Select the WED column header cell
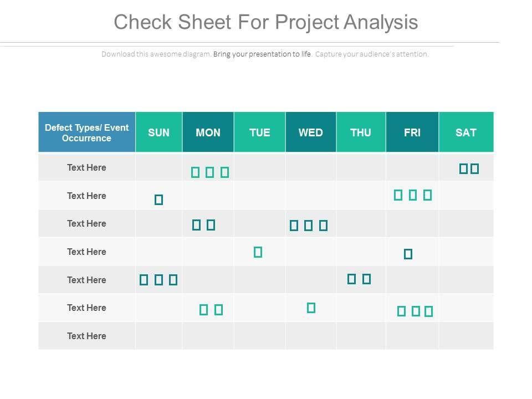Viewport: 532px width, 399px height. coord(310,132)
